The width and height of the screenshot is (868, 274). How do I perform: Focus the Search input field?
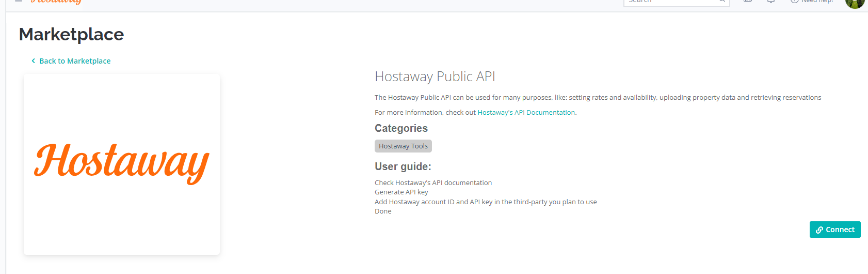(671, 2)
